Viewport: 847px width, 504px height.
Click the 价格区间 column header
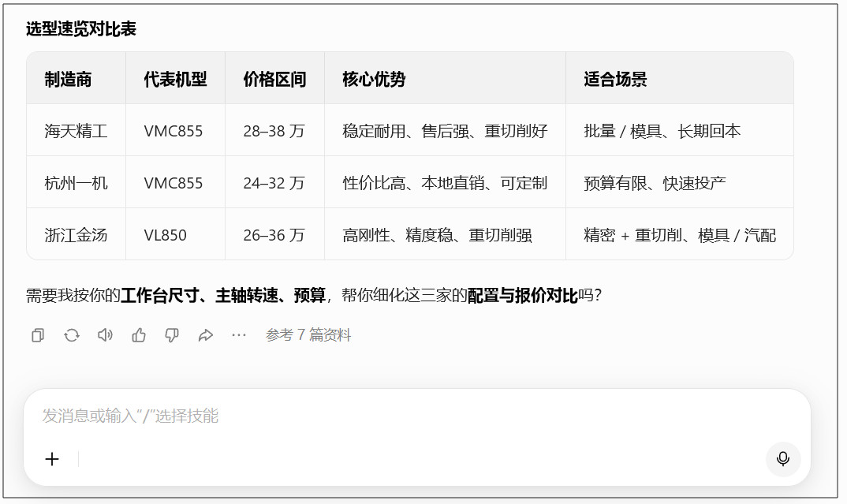point(274,79)
